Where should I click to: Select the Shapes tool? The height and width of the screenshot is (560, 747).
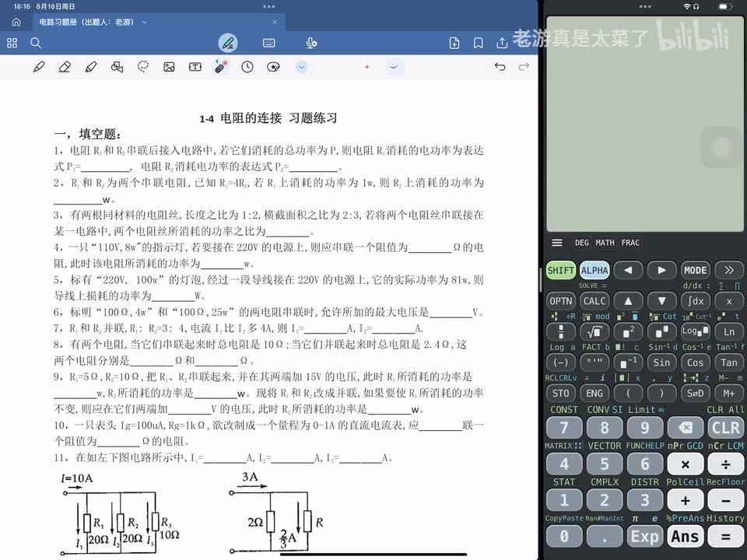[x=117, y=67]
